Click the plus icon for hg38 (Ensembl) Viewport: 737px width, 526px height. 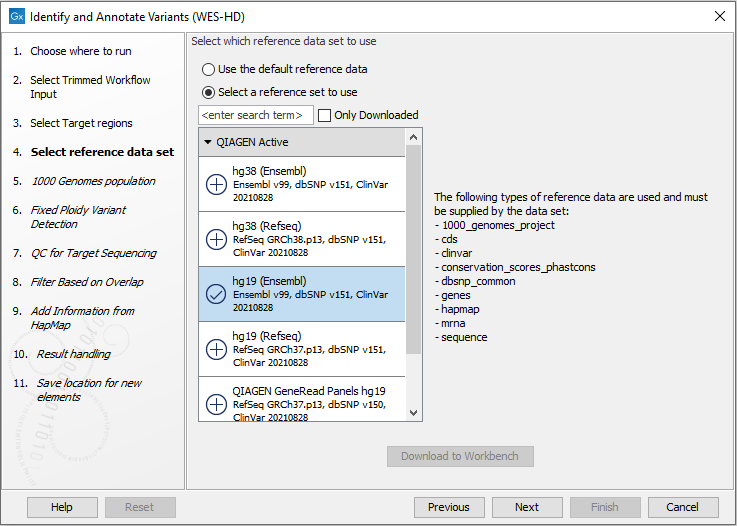pyautogui.click(x=216, y=184)
